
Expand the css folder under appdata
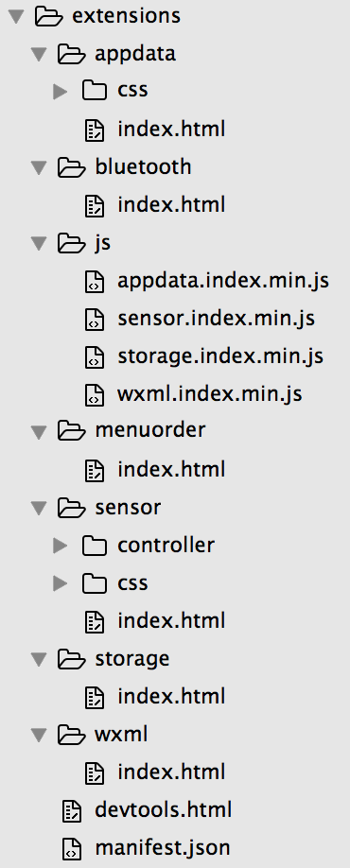tap(61, 92)
